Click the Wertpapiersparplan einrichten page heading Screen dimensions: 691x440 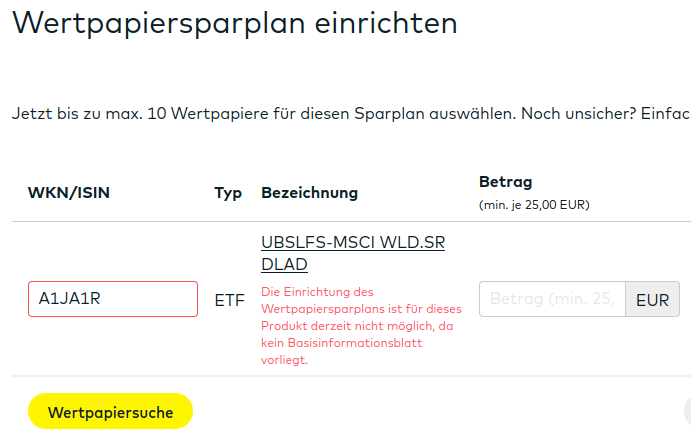235,24
